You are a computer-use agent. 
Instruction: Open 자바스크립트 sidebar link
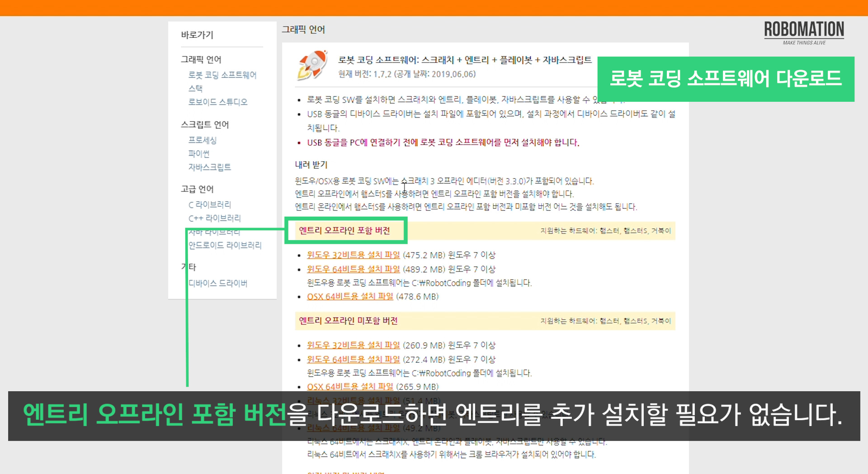[210, 167]
